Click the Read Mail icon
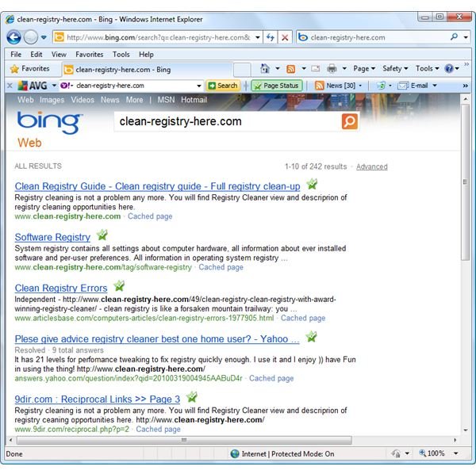 (x=316, y=69)
